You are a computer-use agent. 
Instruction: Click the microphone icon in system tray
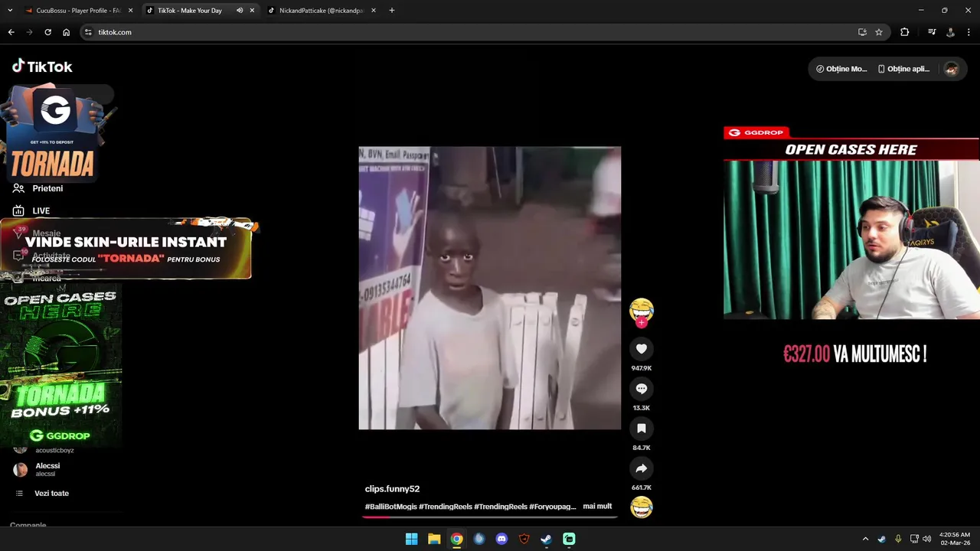[898, 539]
